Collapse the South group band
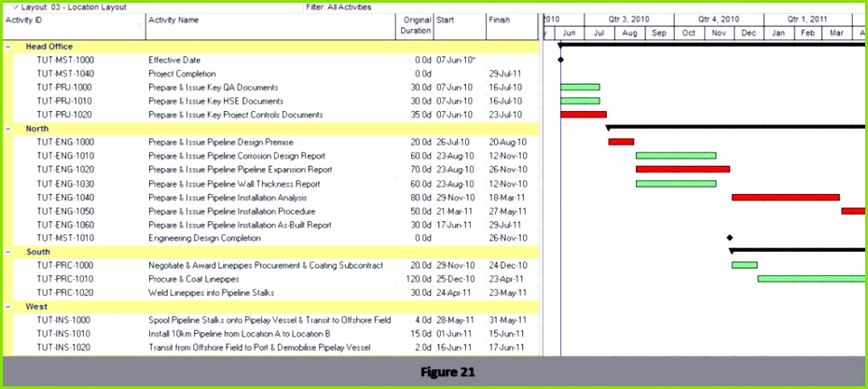Image resolution: width=868 pixels, height=389 pixels. click(x=7, y=252)
